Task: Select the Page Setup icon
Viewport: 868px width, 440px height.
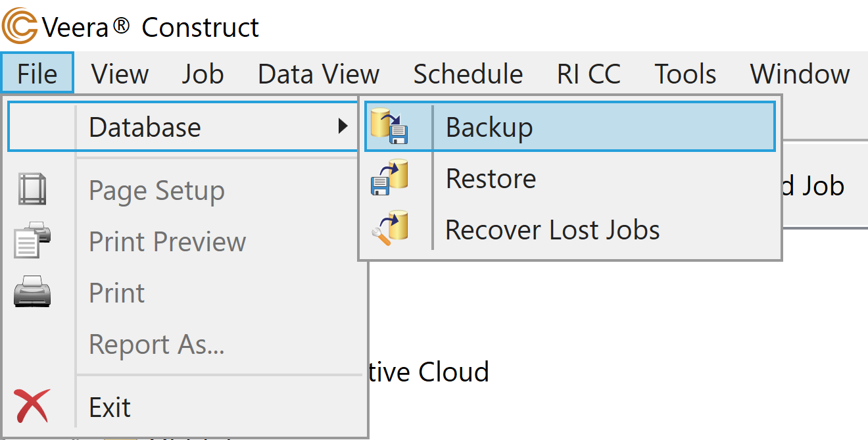Action: (x=32, y=190)
